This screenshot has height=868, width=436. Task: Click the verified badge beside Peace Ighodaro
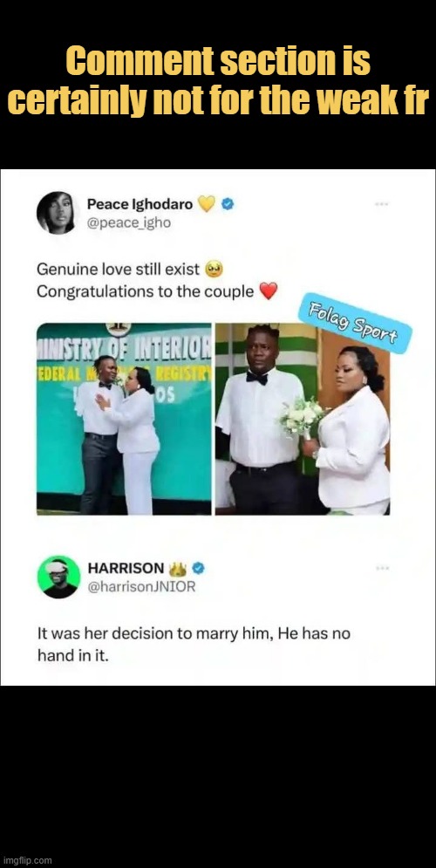pyautogui.click(x=228, y=204)
